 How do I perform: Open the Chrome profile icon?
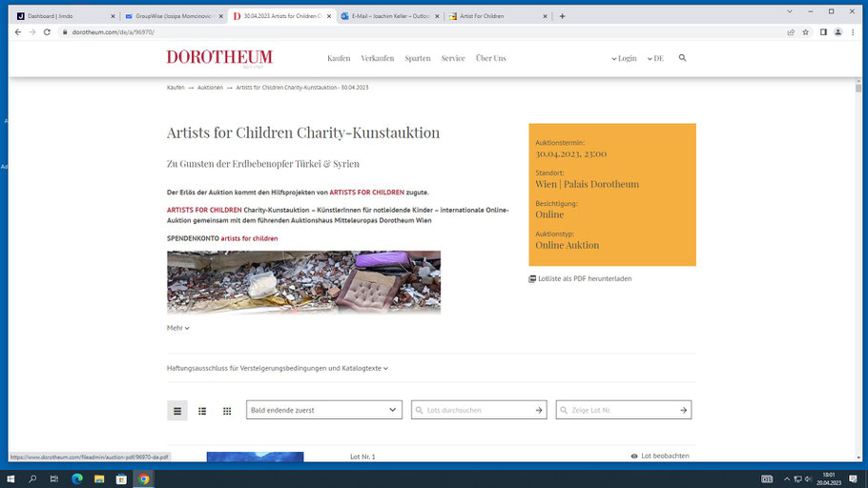[x=838, y=32]
